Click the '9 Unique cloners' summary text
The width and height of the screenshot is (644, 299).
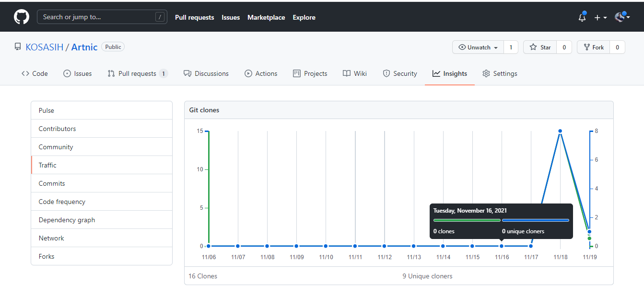pyautogui.click(x=427, y=276)
